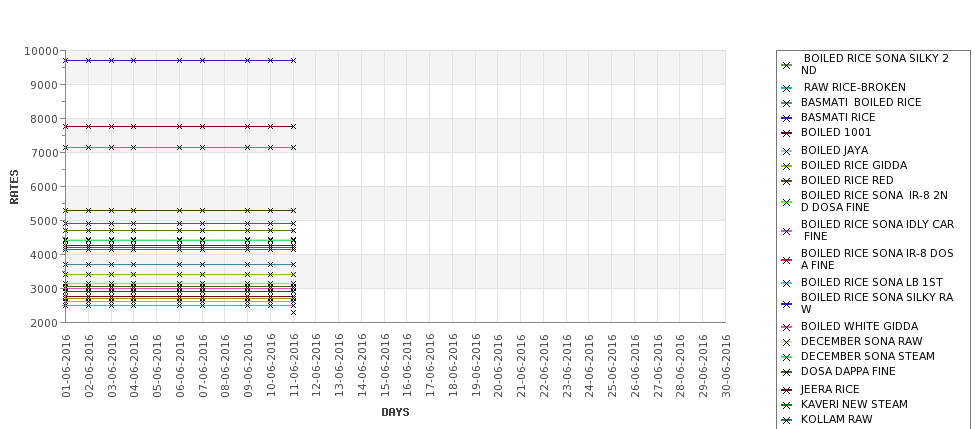Click the 5000 y-axis tick label
This screenshot has height=429, width=975.
(45, 221)
